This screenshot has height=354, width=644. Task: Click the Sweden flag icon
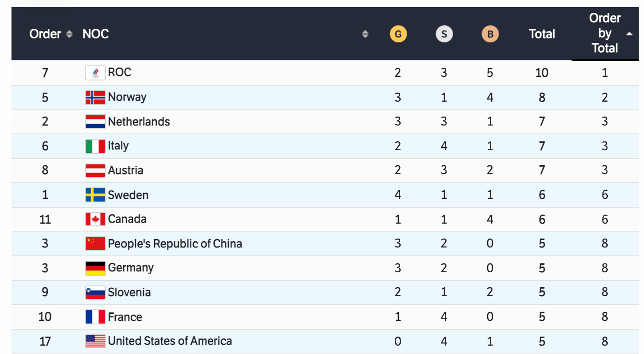pyautogui.click(x=95, y=195)
